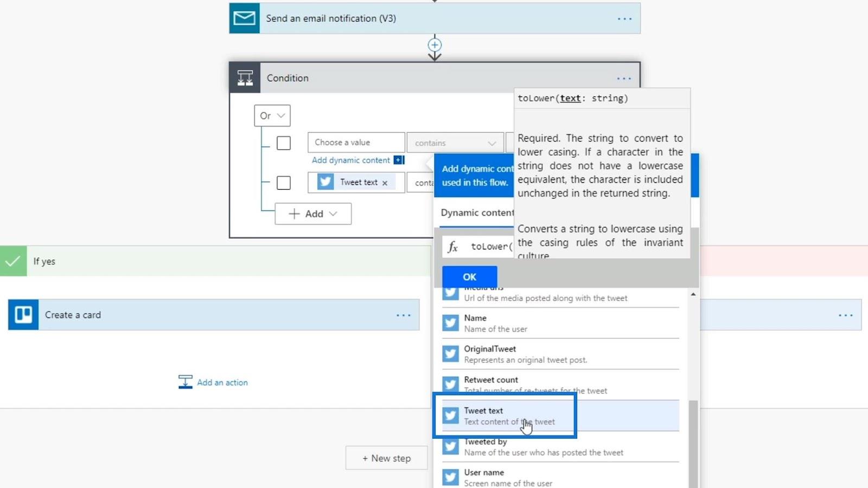Click the Twitter icon beside OriginalTweet
Screen dimensions: 868x488
(450, 354)
